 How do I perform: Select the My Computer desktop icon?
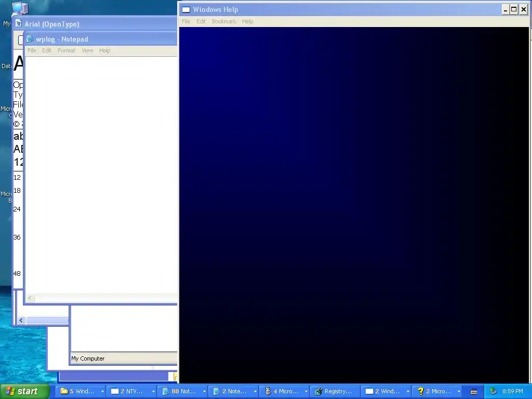[20, 8]
